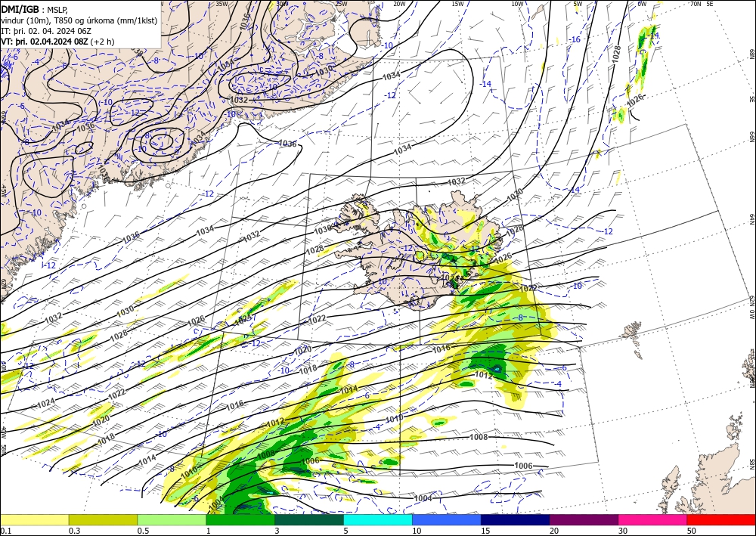This screenshot has width=756, height=536.
Task: Click the "VT: þri. 02.04.2024 08Z (+2 h)" line
Action: [58, 41]
